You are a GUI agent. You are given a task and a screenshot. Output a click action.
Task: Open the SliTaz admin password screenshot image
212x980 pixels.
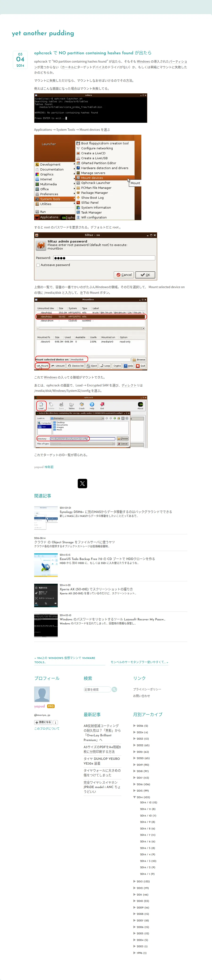point(95,256)
